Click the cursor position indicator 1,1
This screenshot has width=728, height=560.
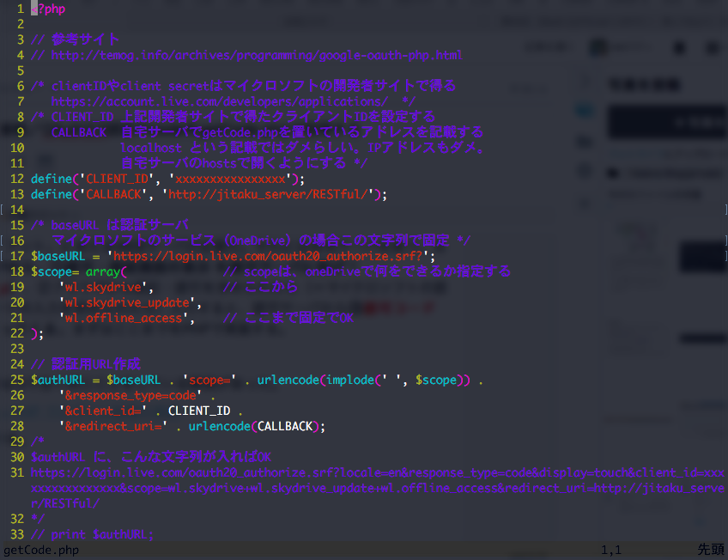pos(610,551)
